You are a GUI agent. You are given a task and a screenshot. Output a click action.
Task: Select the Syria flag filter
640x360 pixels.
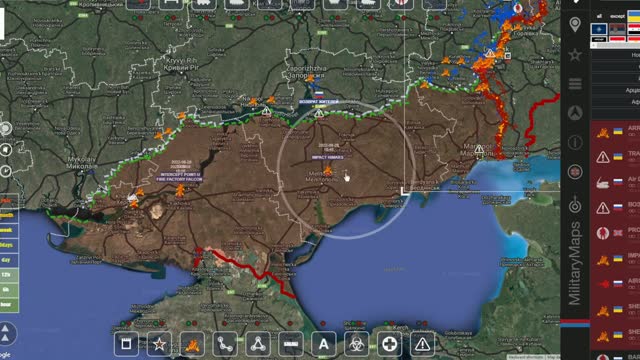pyautogui.click(x=634, y=29)
